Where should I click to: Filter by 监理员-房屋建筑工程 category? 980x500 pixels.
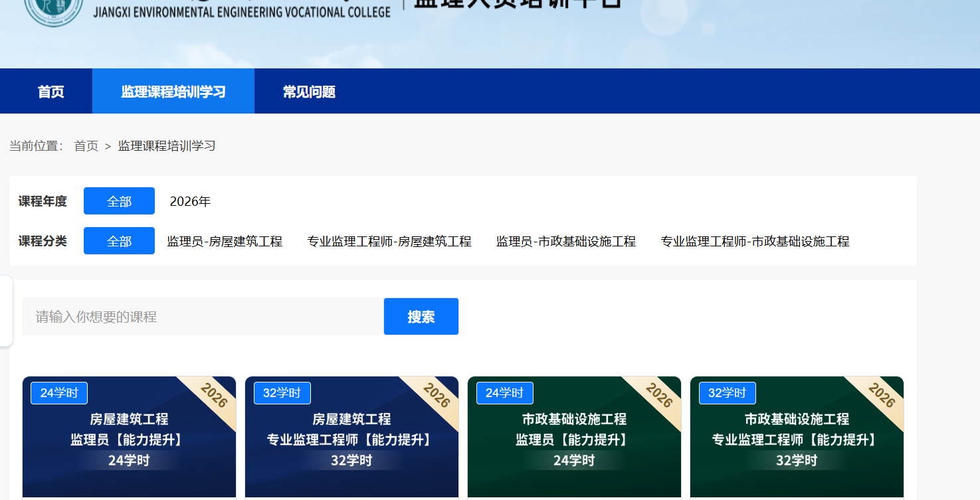pos(225,242)
